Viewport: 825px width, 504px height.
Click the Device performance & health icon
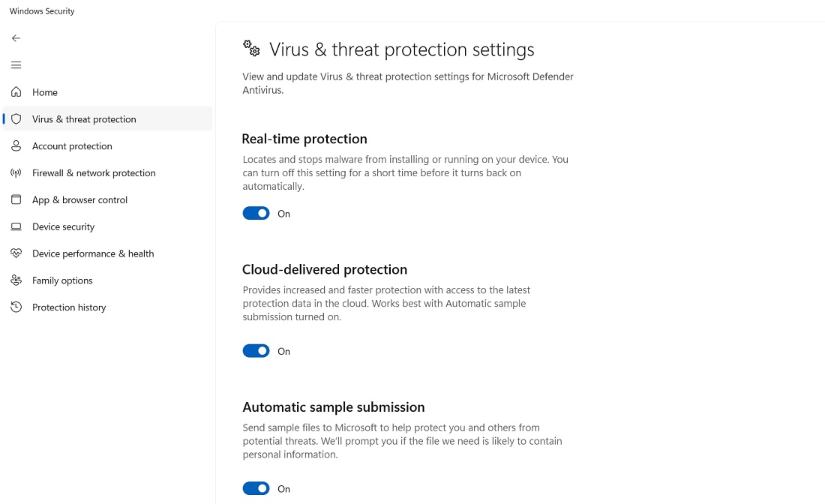click(x=16, y=253)
